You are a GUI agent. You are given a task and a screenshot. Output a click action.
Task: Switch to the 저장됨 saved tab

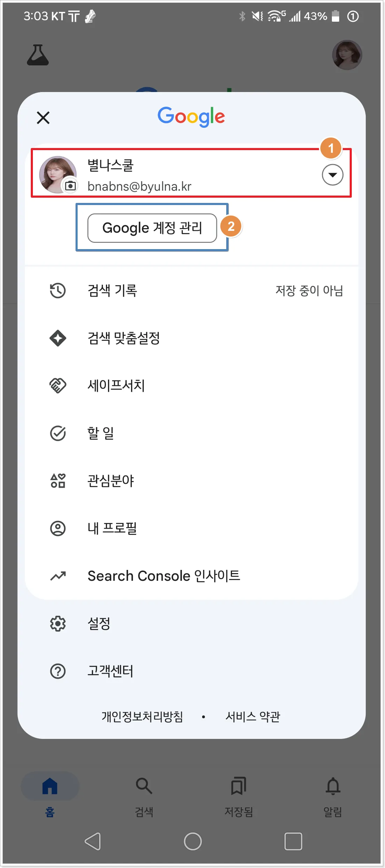(x=238, y=793)
